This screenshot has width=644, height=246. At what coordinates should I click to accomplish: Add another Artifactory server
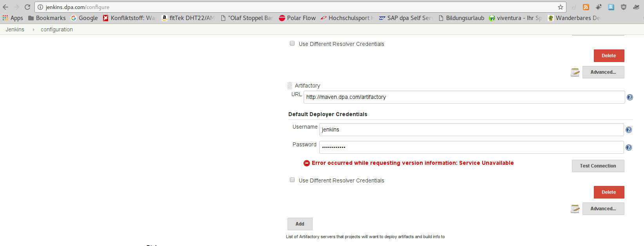(x=300, y=224)
